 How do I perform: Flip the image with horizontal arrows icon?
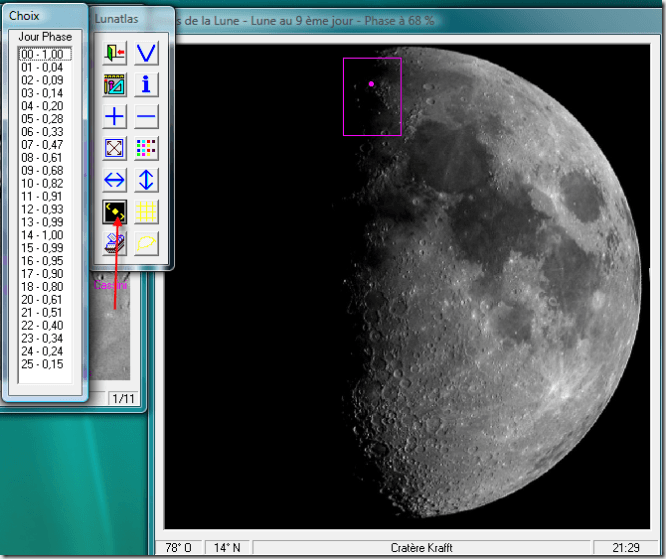coord(115,180)
